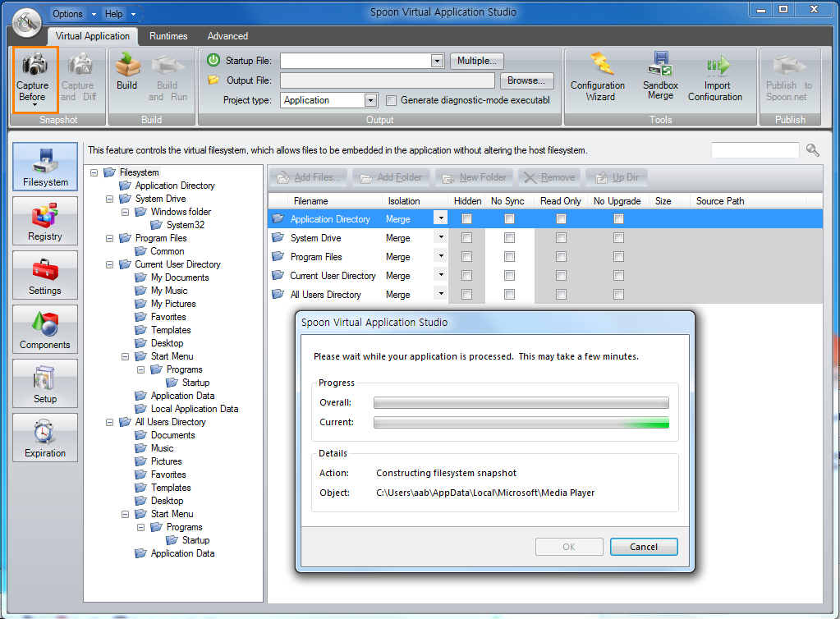
Task: Click the Program Files row folder icon
Action: pos(278,256)
